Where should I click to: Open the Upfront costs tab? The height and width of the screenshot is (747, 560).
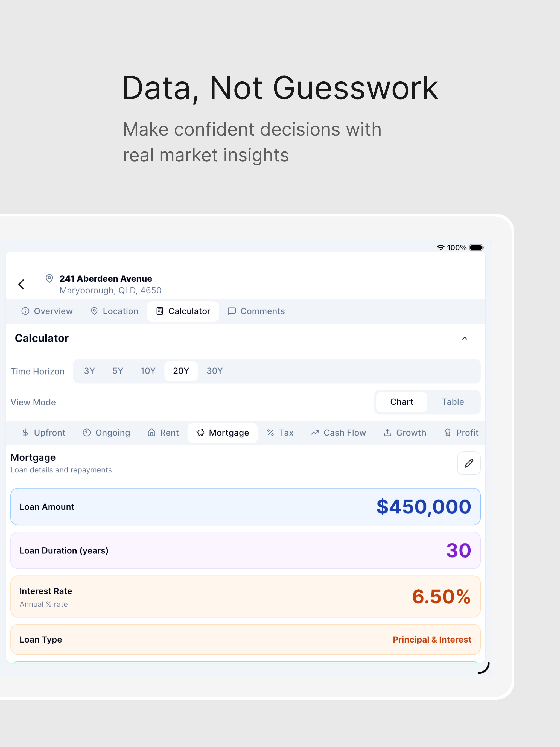(43, 433)
